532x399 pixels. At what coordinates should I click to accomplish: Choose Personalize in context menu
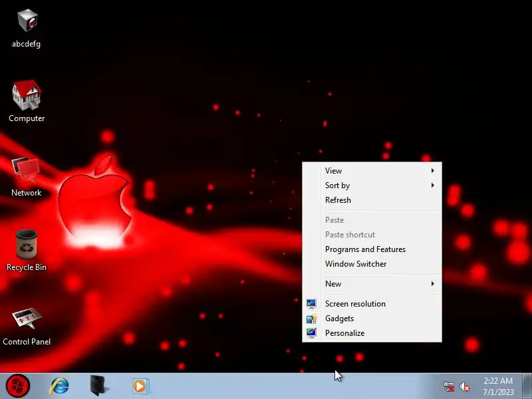tap(372, 333)
